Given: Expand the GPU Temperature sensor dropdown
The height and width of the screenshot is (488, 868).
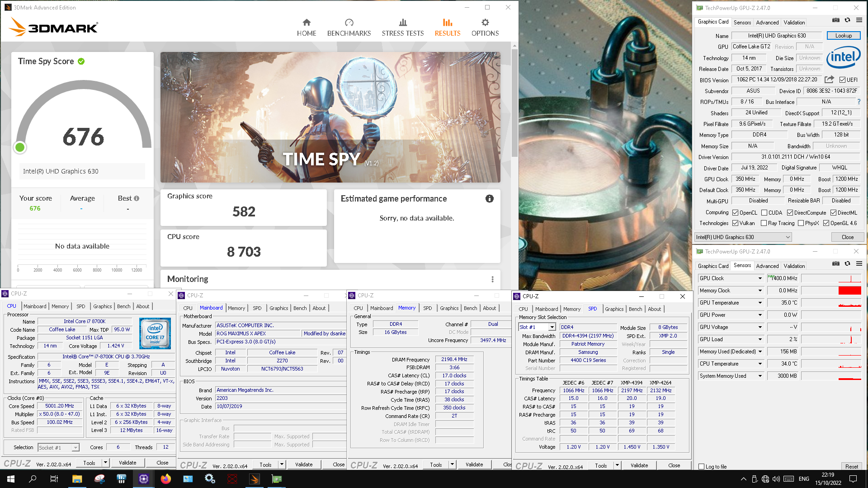Looking at the screenshot, I should coord(760,303).
